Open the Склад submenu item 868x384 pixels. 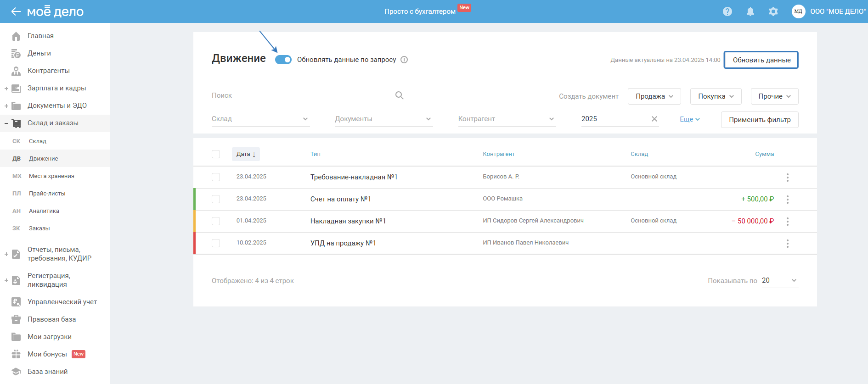tap(55, 141)
